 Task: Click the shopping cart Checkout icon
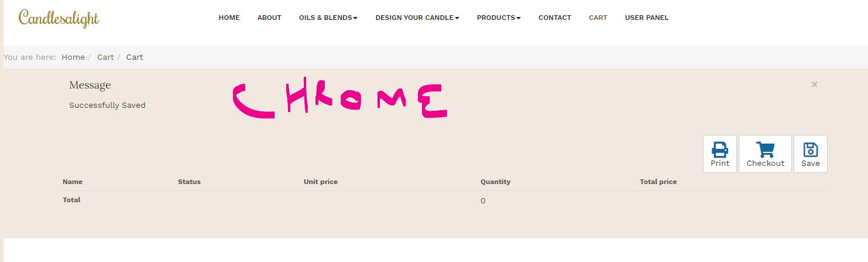point(765,149)
